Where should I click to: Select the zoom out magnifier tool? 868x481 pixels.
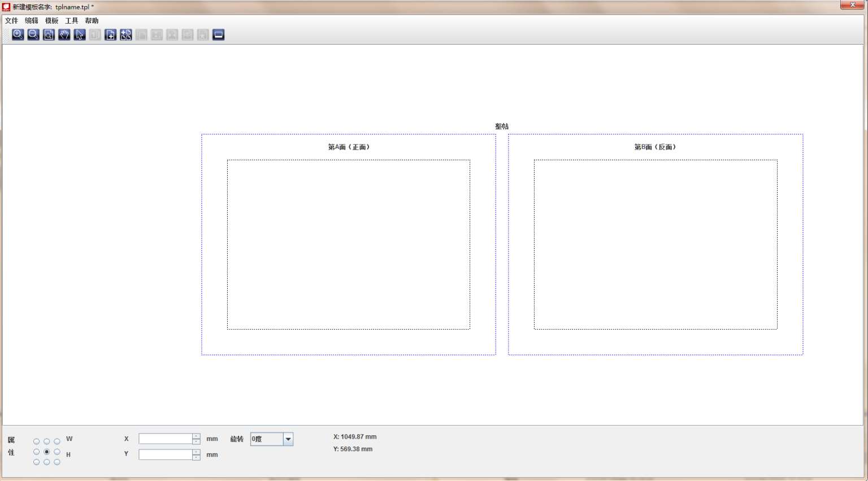click(33, 34)
